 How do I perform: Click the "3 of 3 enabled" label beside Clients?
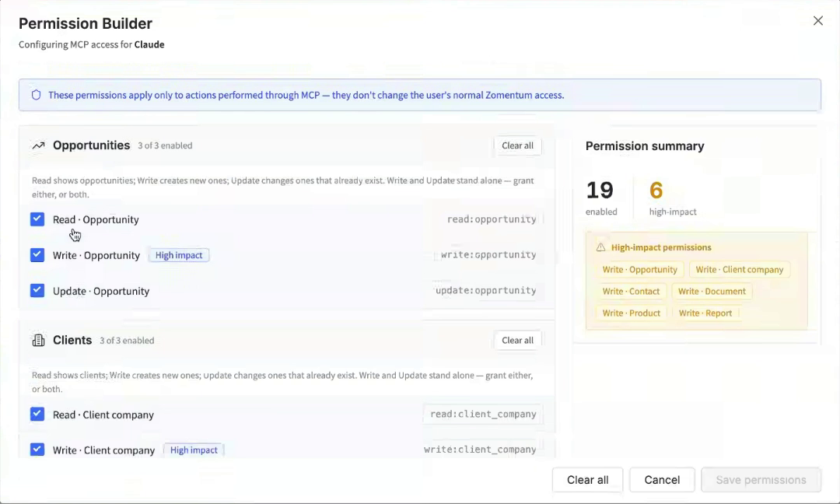click(127, 341)
